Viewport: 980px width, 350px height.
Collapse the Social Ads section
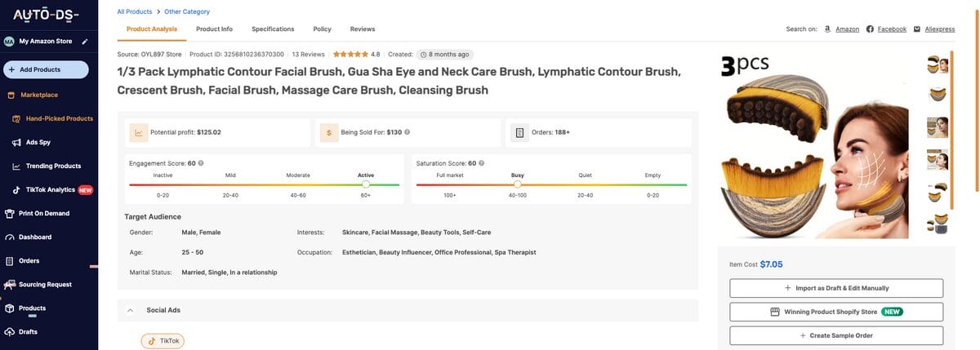pos(130,310)
